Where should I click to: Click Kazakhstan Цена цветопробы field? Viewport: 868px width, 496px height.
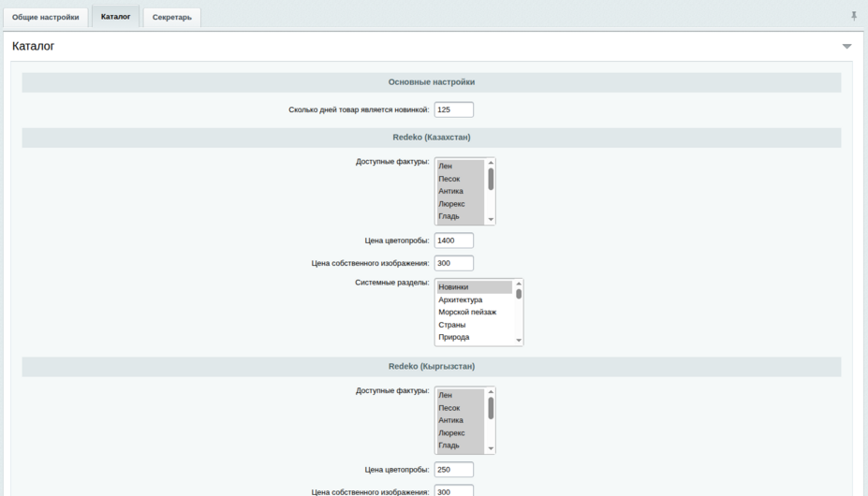coord(454,241)
